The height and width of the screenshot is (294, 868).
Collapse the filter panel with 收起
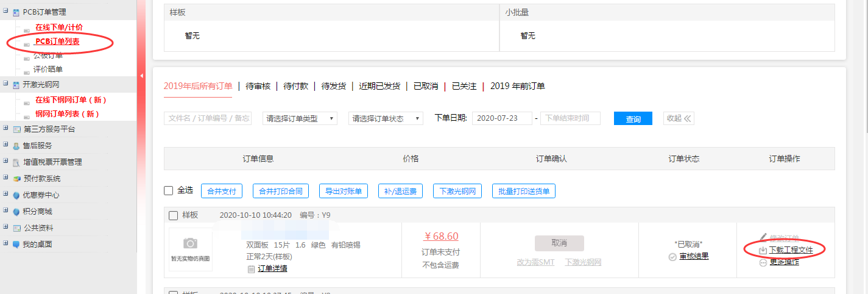(679, 118)
